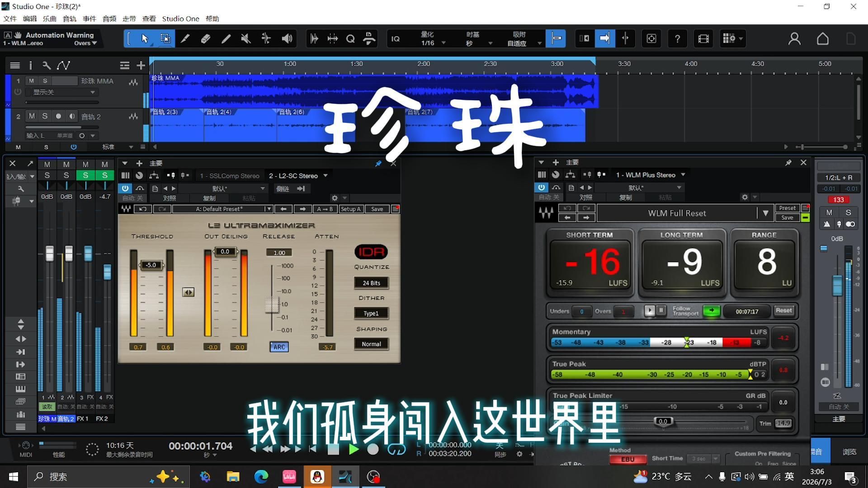This screenshot has width=868, height=488.
Task: Click the 24 Bits quantize selector
Action: coord(371,283)
